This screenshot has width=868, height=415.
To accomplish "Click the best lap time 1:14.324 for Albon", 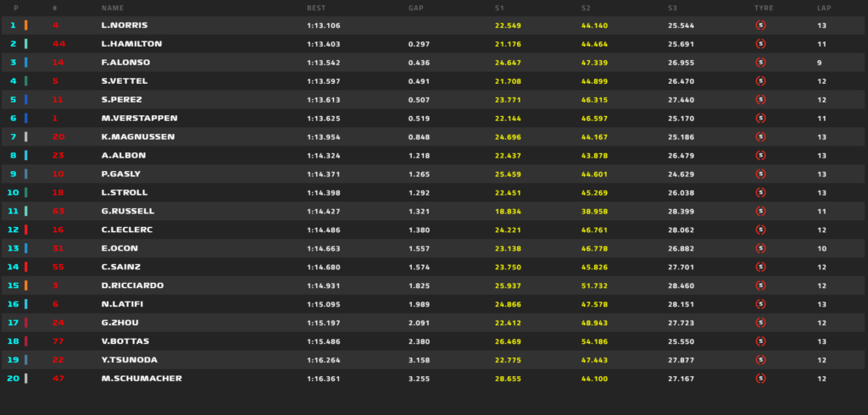I will pos(324,156).
